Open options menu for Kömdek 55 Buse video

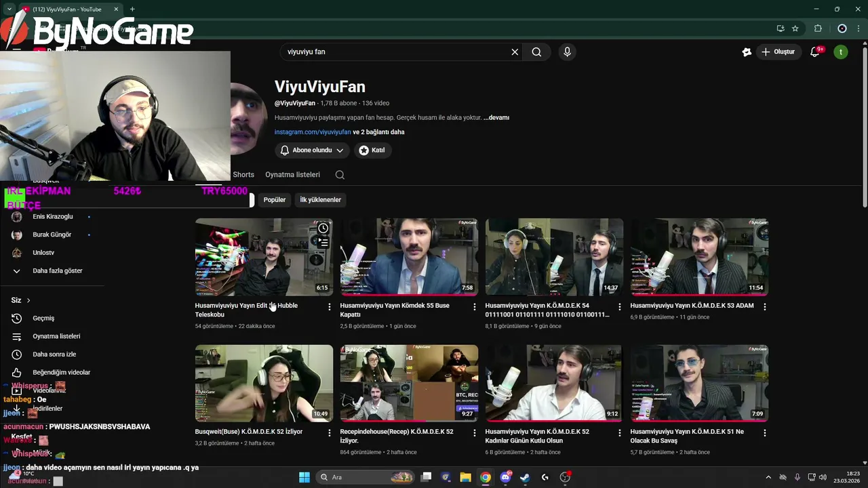coord(475,307)
